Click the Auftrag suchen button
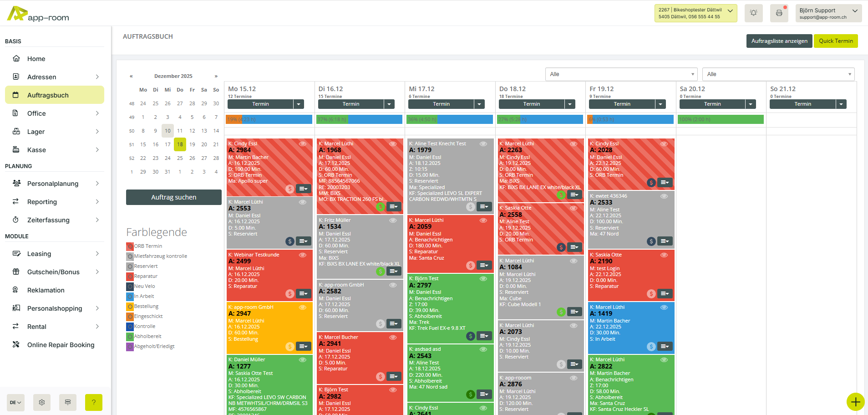The image size is (868, 415). click(173, 197)
